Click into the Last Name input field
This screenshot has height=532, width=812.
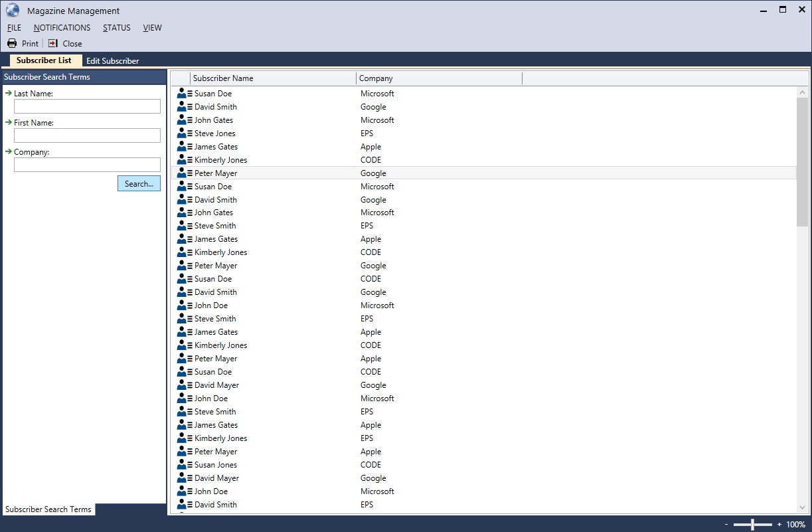(87, 106)
